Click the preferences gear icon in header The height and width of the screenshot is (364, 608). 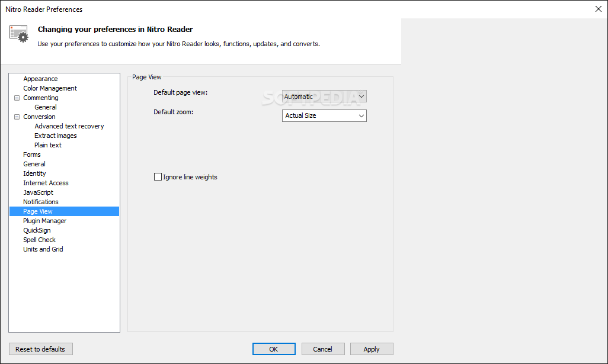click(x=18, y=34)
